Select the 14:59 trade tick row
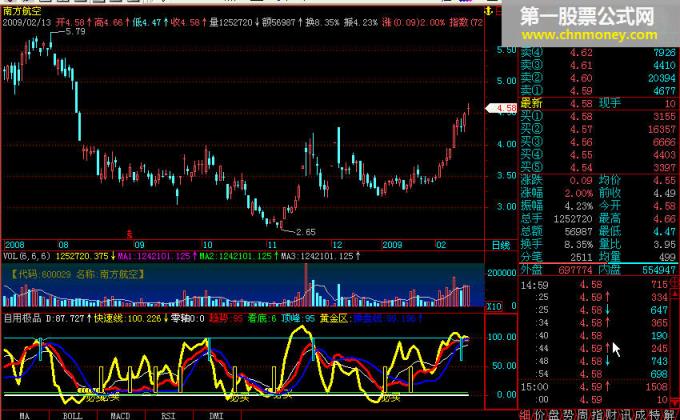This screenshot has width=680, height=420. [594, 285]
